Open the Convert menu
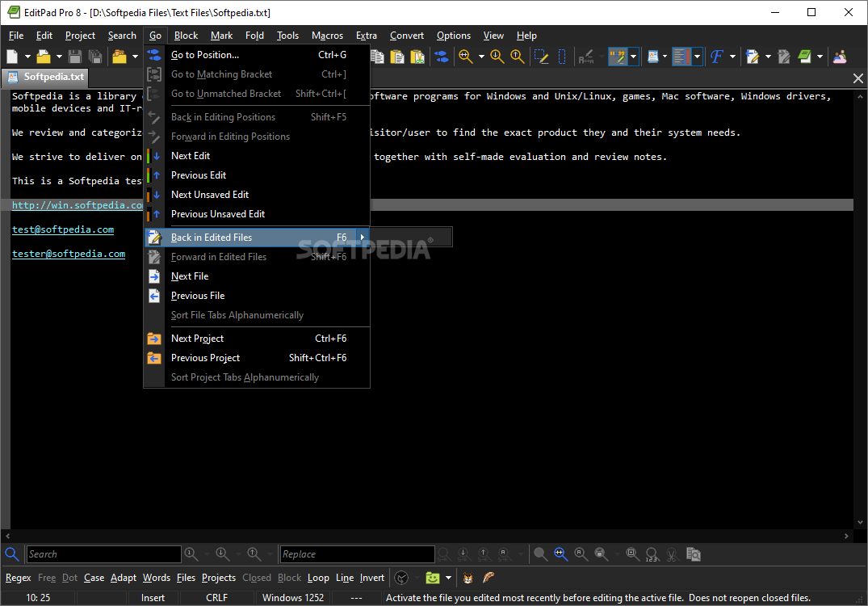Image resolution: width=868 pixels, height=606 pixels. coord(407,36)
